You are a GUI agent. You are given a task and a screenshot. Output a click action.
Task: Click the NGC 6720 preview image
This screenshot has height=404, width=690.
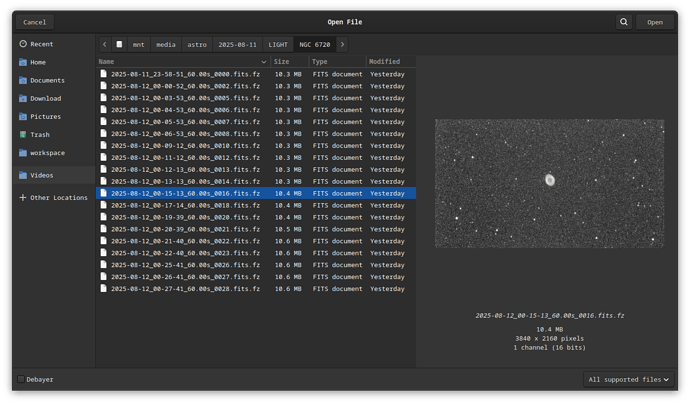tap(550, 183)
